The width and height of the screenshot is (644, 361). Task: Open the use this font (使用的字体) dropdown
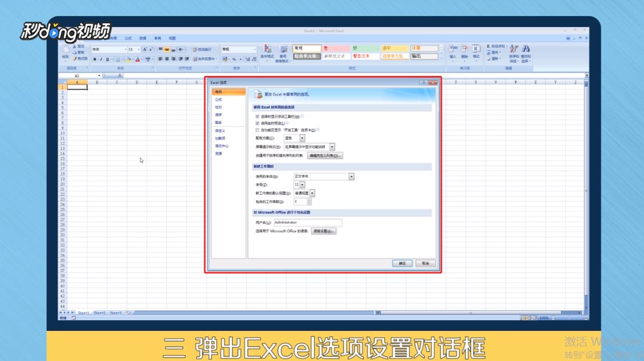(x=352, y=176)
